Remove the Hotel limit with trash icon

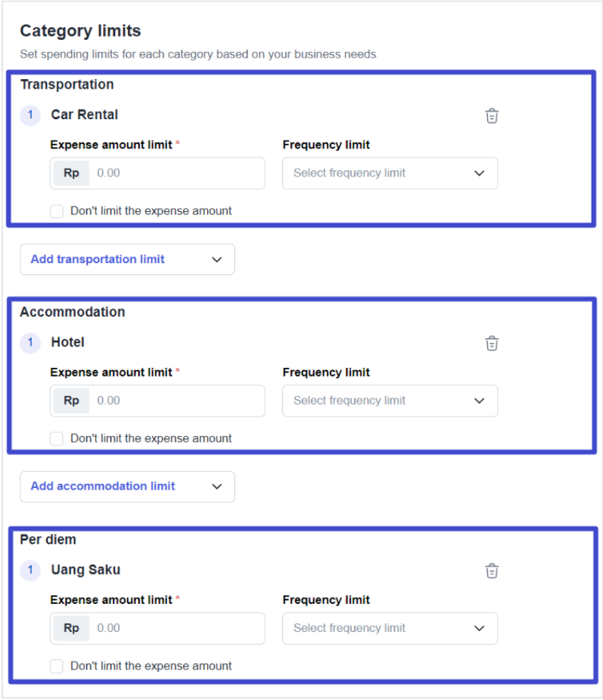[x=492, y=343]
